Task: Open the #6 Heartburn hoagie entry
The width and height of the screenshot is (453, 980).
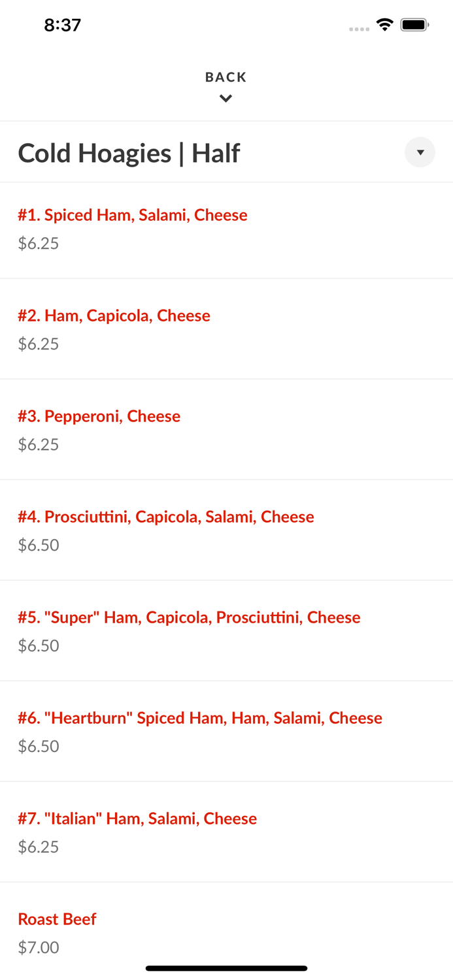Action: click(199, 718)
